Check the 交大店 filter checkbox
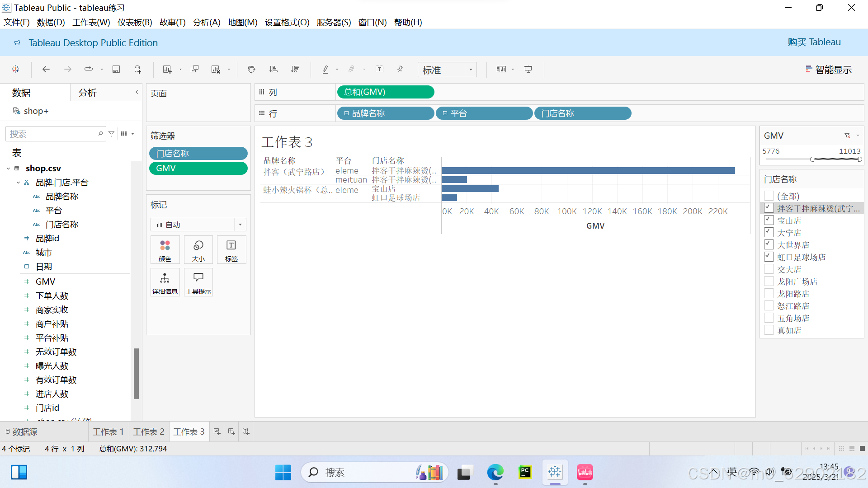Image resolution: width=868 pixels, height=488 pixels. 769,269
